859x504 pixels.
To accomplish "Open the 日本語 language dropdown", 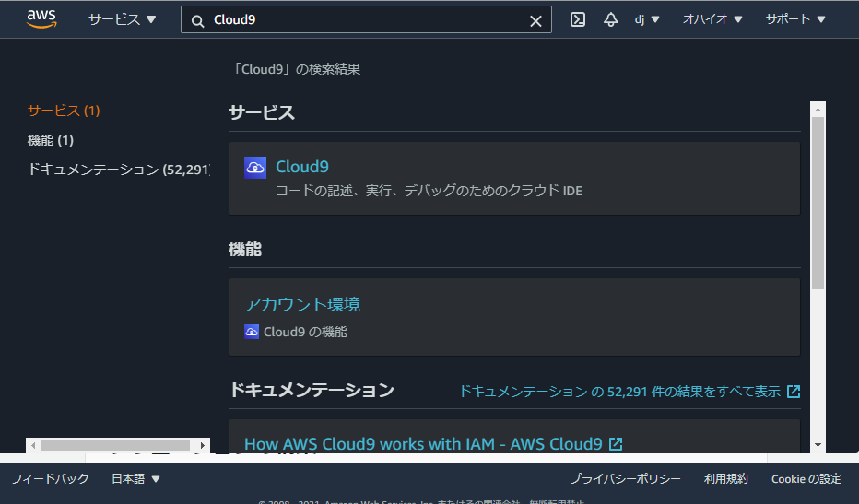I will click(135, 479).
